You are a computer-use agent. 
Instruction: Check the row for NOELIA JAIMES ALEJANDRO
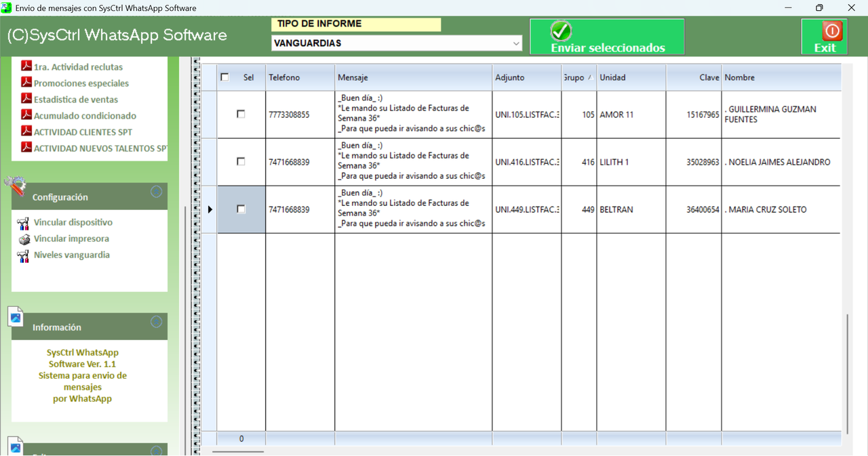pyautogui.click(x=241, y=162)
